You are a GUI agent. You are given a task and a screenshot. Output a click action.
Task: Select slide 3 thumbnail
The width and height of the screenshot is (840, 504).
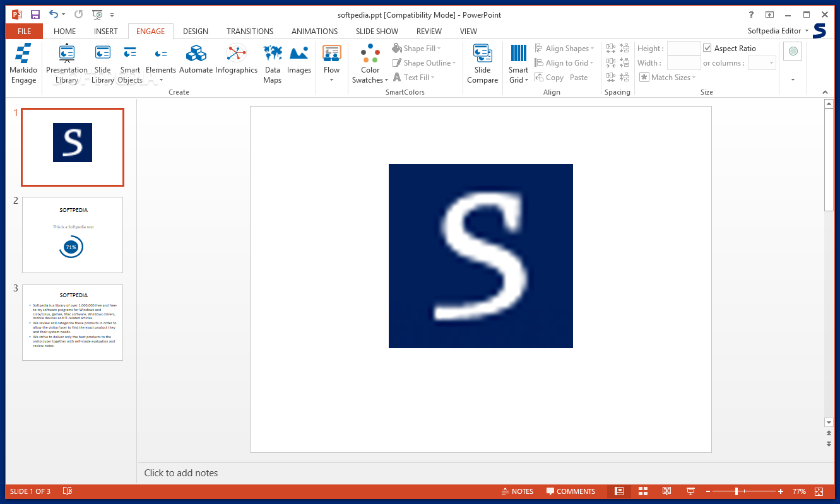(73, 322)
